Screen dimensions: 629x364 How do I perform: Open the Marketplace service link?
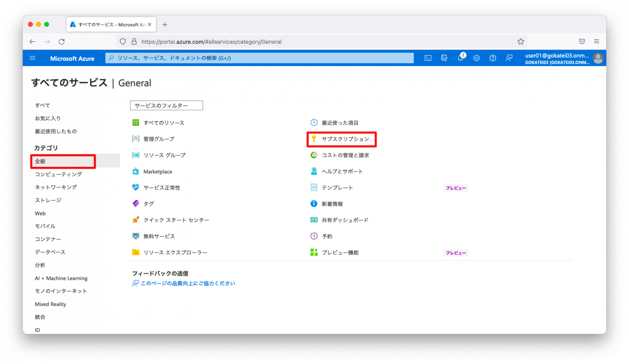(x=158, y=172)
